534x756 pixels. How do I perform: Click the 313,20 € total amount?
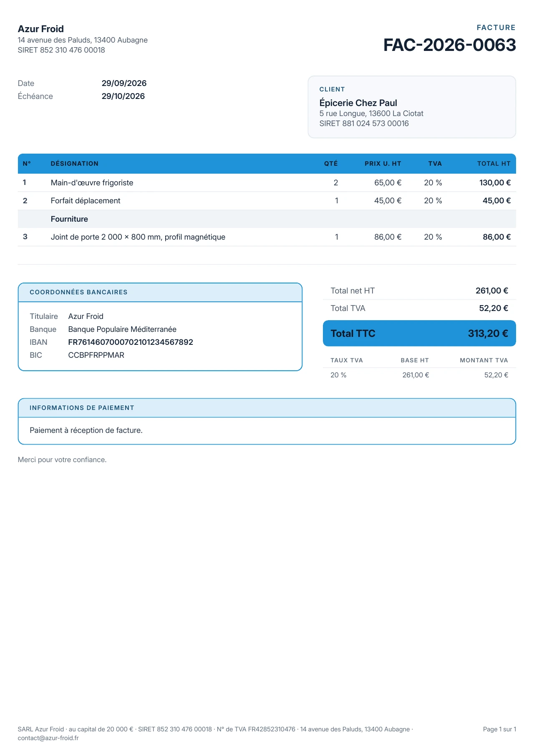coord(488,334)
